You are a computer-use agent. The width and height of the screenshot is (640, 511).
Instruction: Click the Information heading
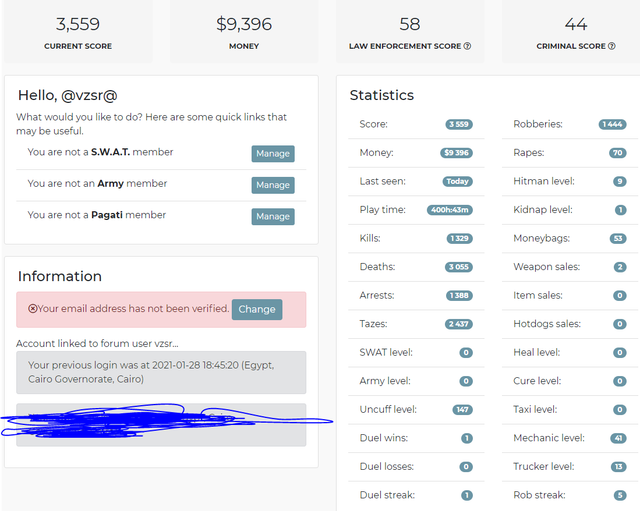click(x=60, y=276)
